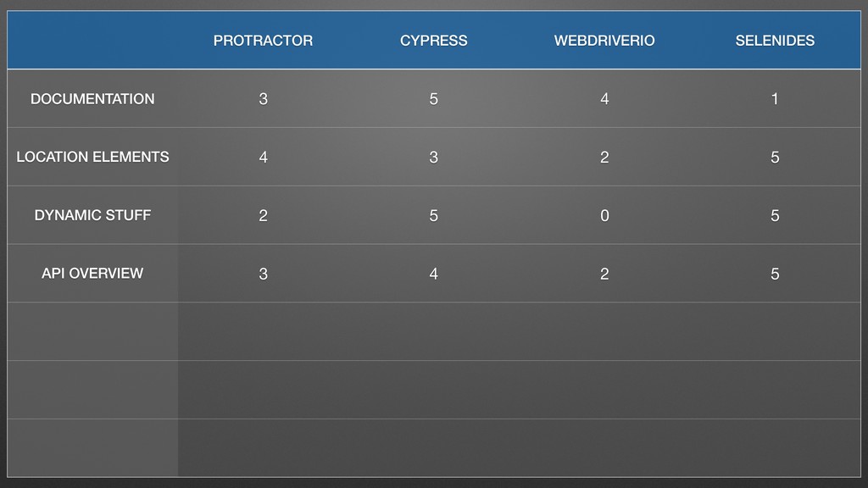Select the CYPRESS column header
Screen dimensions: 868x488
tap(433, 41)
